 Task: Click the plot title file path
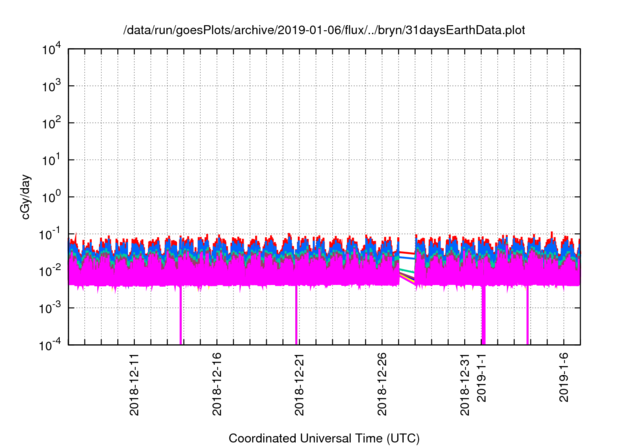[x=324, y=30]
